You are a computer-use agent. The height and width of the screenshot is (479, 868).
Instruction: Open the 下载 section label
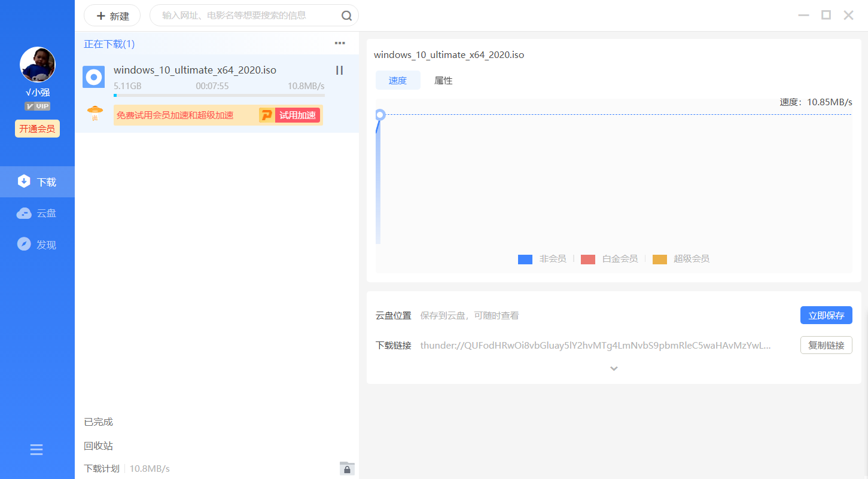[x=47, y=182]
